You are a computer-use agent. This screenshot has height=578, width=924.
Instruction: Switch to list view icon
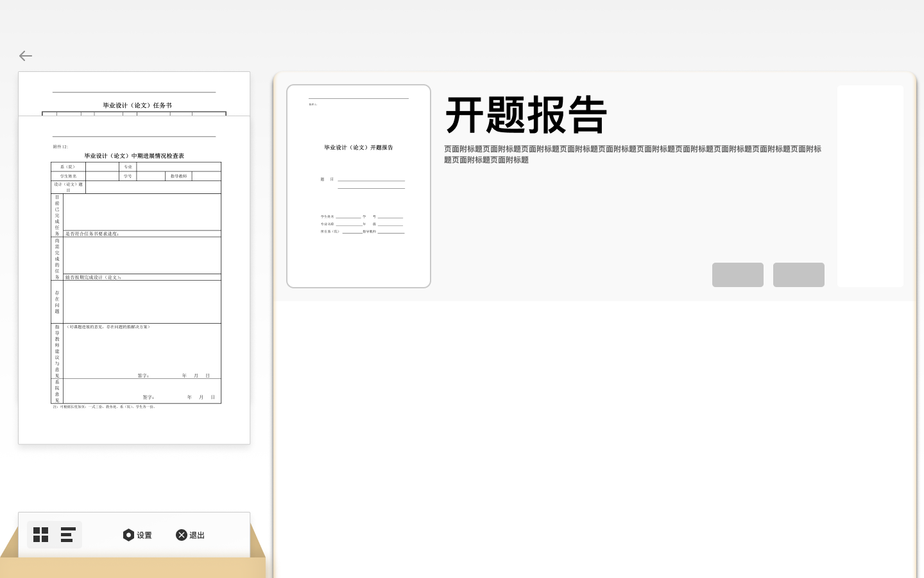coord(68,535)
